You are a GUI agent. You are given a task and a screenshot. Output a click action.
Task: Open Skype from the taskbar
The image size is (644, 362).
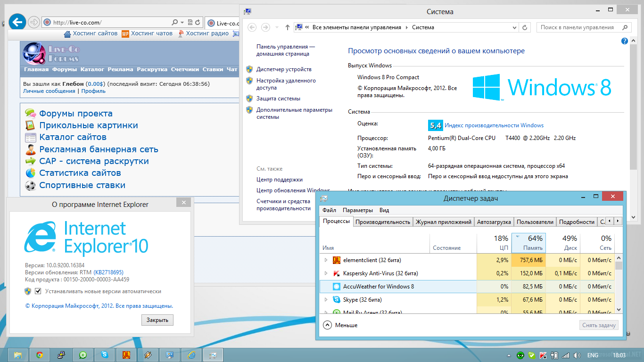coord(105,355)
